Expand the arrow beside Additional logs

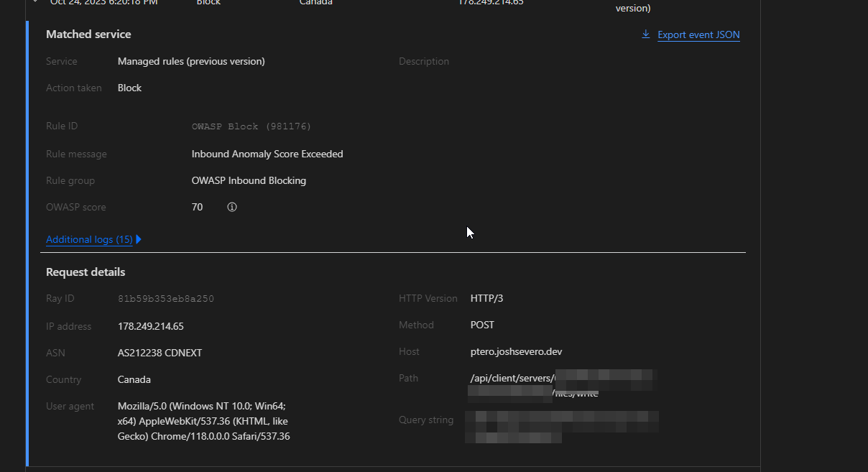point(139,239)
